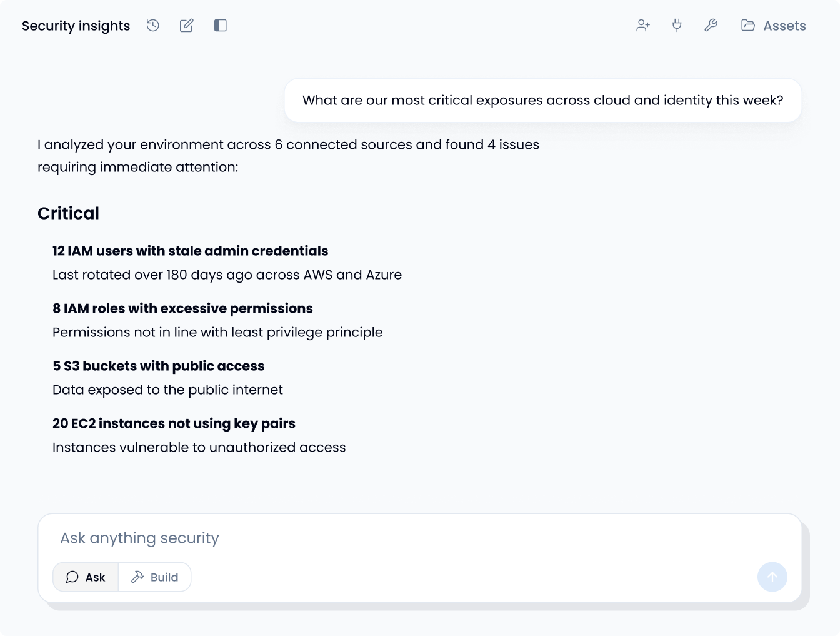Click the Critical section heading

68,213
